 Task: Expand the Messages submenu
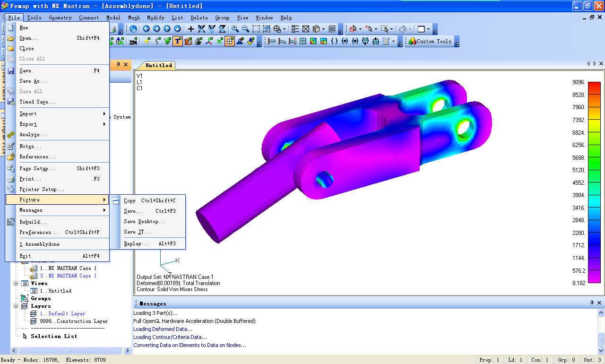(x=58, y=210)
